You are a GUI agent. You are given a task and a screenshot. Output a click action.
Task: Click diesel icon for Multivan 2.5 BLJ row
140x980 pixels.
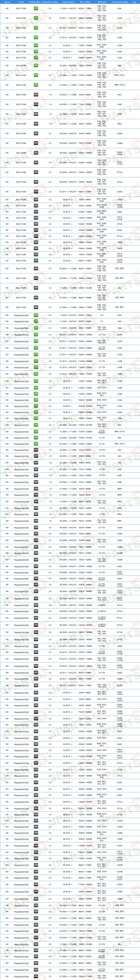[36, 288]
